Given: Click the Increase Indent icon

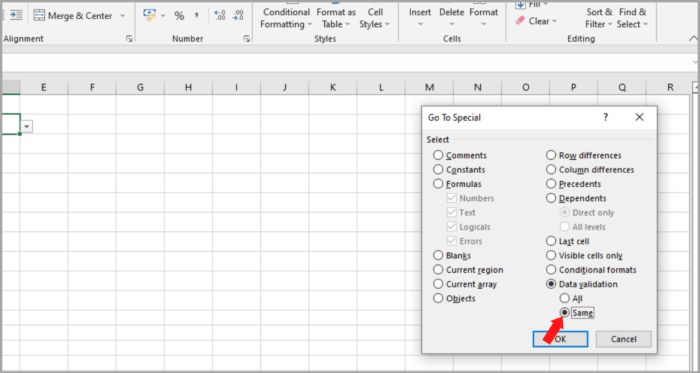Looking at the screenshot, I should (17, 16).
